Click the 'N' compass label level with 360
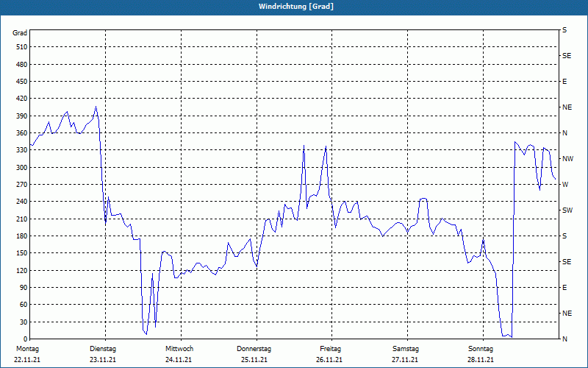 pos(564,133)
